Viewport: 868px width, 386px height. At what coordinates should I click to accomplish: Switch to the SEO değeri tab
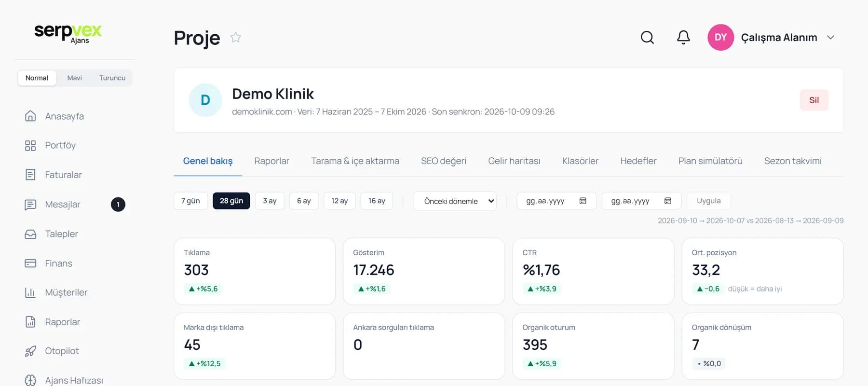(x=444, y=161)
